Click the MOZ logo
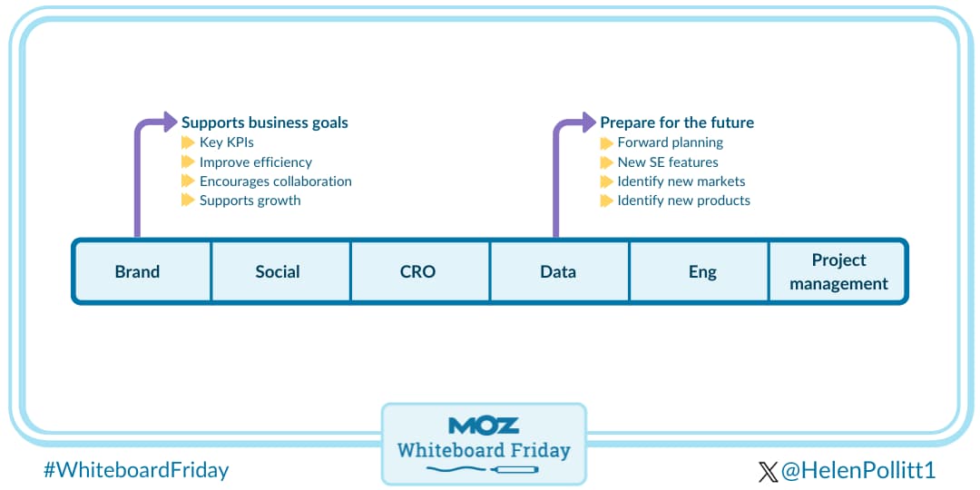The height and width of the screenshot is (490, 980). 484,426
